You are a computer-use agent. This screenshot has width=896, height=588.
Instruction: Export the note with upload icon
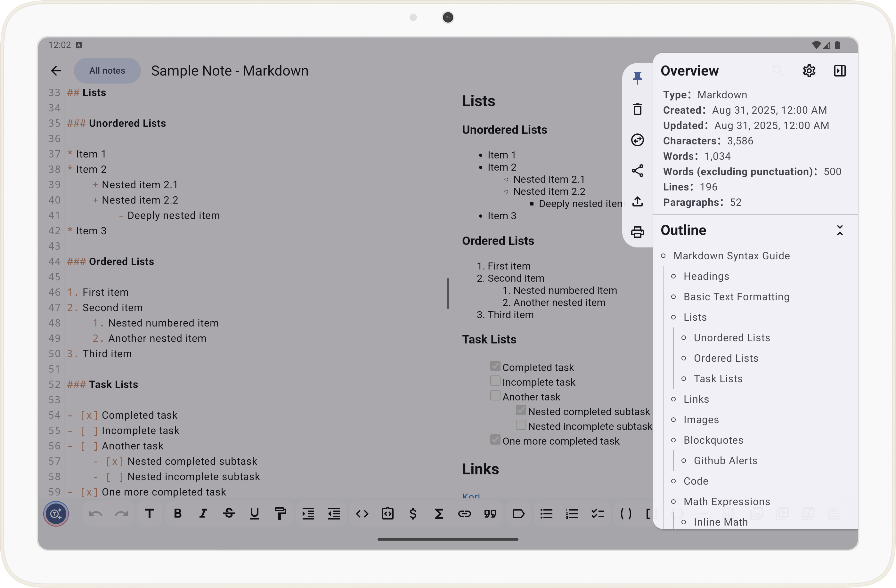[637, 201]
